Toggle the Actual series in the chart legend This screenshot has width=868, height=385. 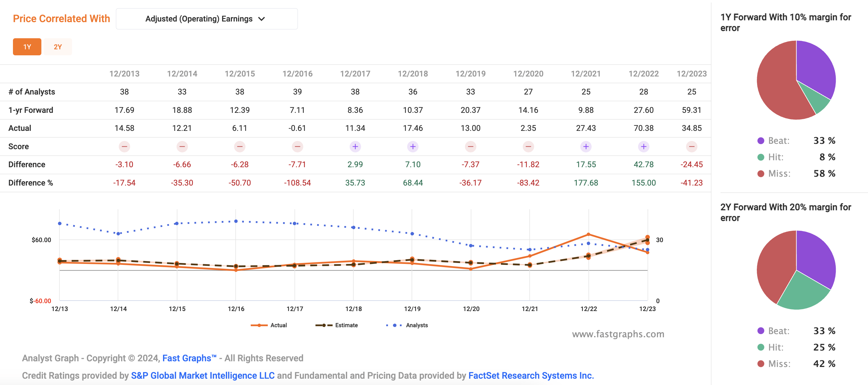pyautogui.click(x=269, y=325)
